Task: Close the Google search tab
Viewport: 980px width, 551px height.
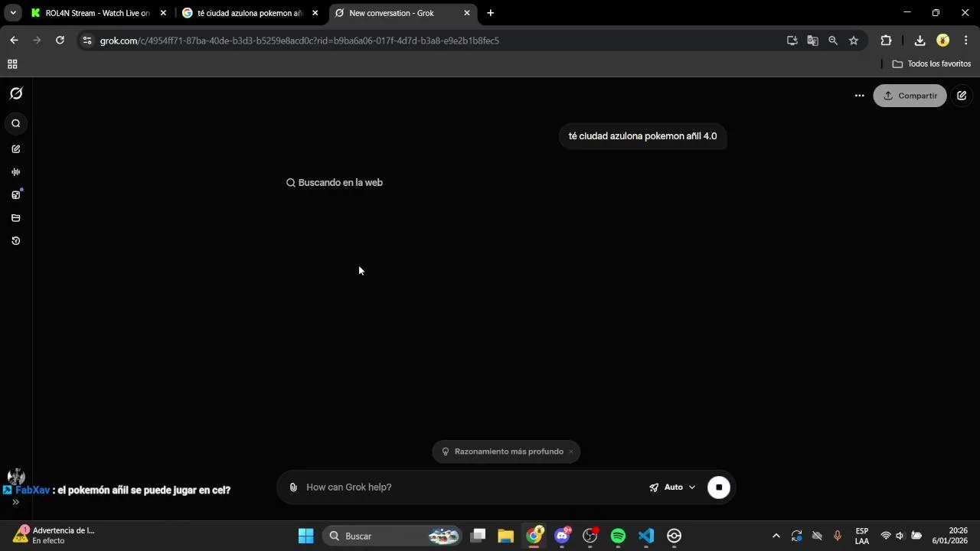Action: pos(315,13)
